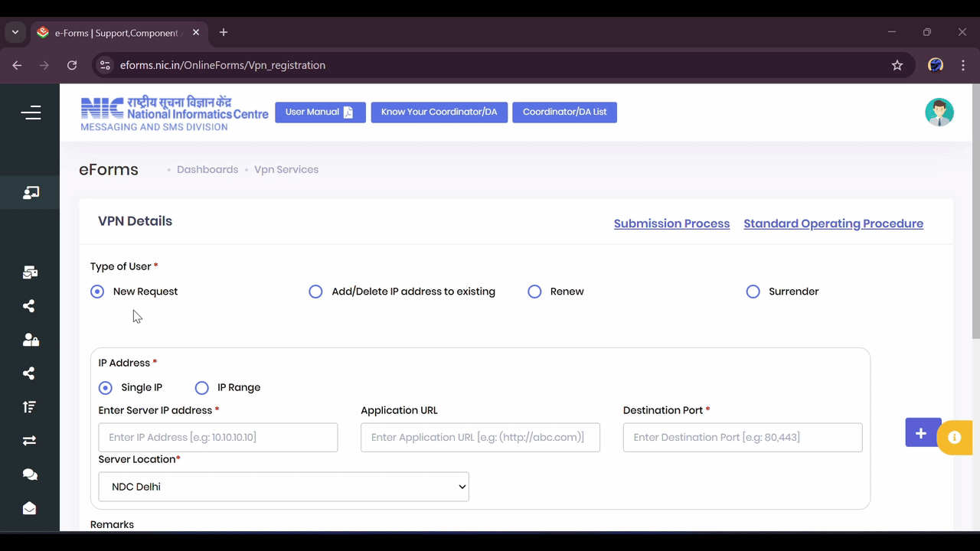Image resolution: width=980 pixels, height=551 pixels.
Task: Open the sidebar hamburger menu
Action: [x=31, y=112]
